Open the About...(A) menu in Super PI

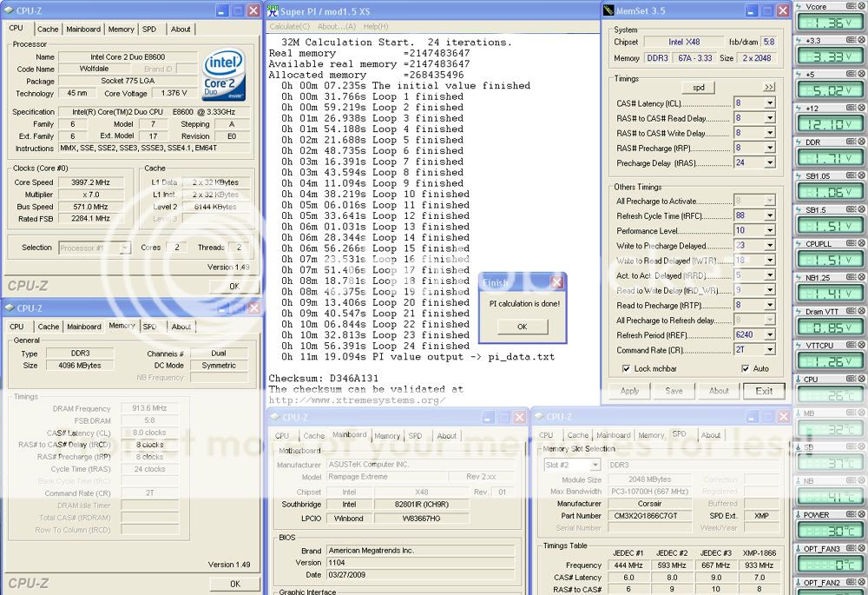coord(337,27)
